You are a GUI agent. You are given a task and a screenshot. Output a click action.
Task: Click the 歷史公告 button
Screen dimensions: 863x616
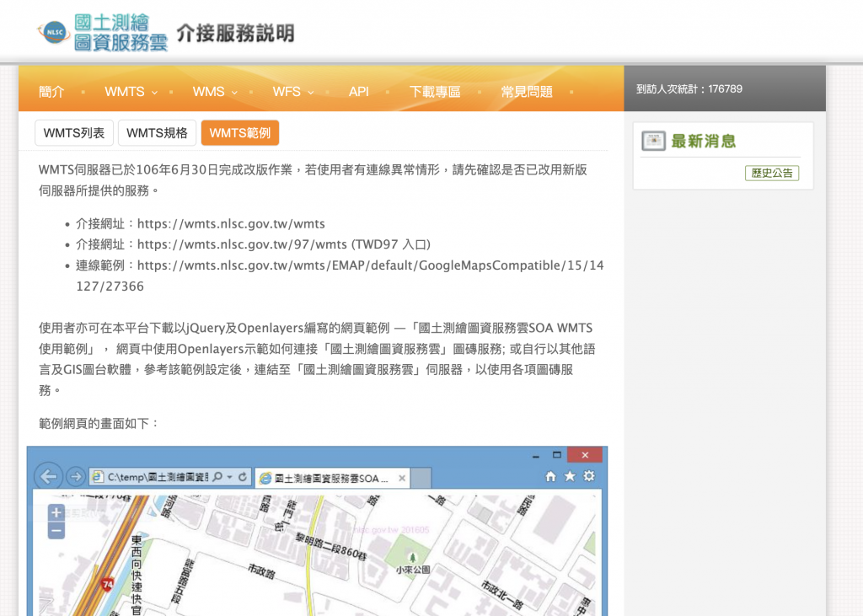coord(772,173)
